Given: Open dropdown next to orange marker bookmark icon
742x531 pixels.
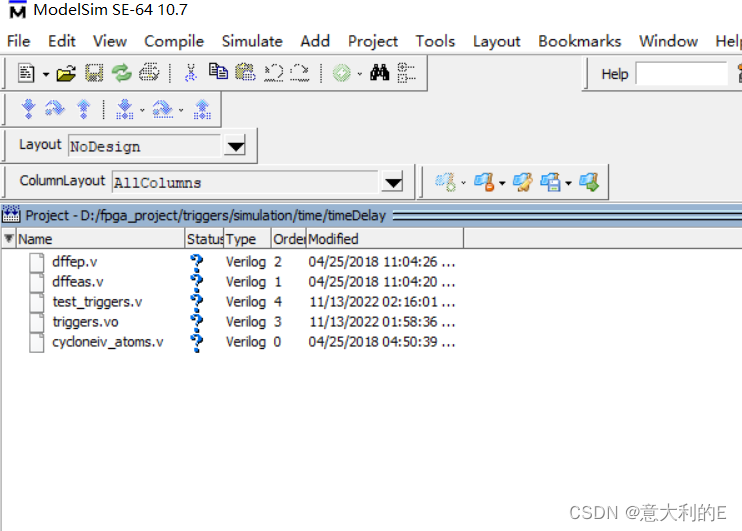Looking at the screenshot, I should click(502, 183).
